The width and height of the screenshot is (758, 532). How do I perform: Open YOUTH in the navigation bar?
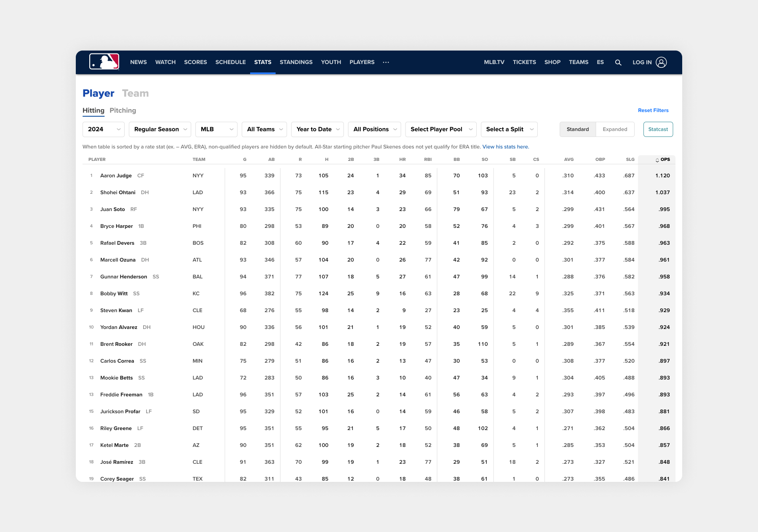[331, 62]
